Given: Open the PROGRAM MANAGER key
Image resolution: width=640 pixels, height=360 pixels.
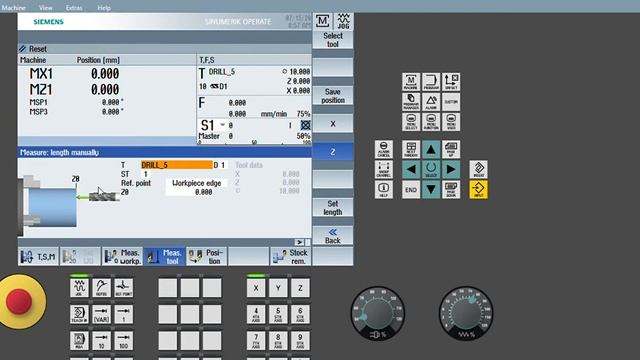Looking at the screenshot, I should (411, 102).
